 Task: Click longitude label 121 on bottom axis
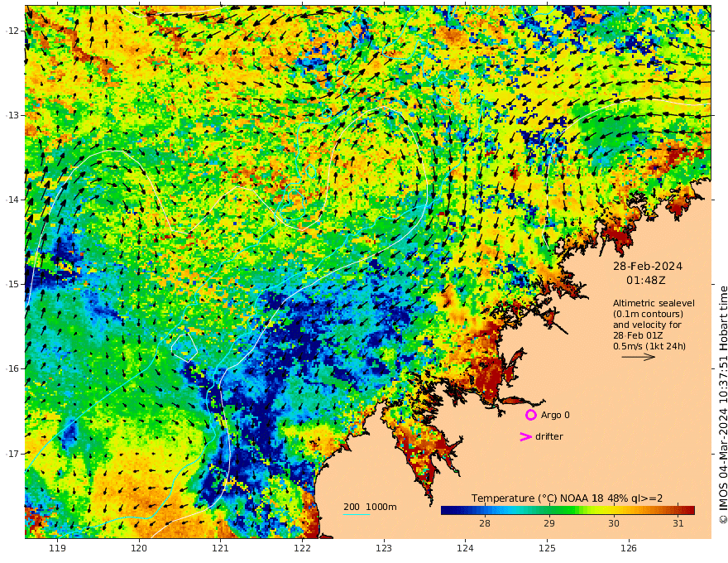click(x=221, y=548)
